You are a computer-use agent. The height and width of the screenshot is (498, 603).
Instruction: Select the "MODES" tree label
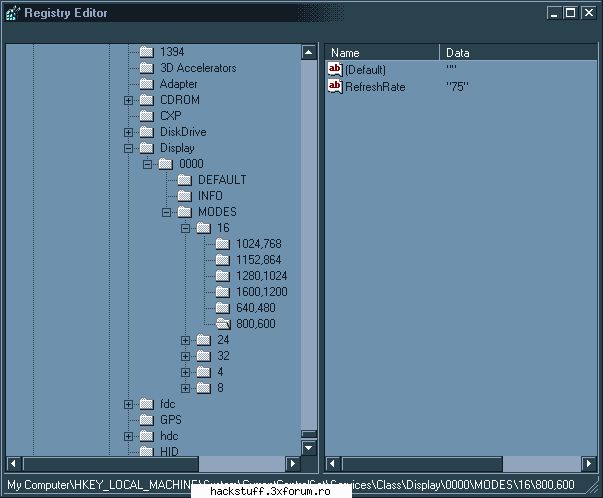217,212
